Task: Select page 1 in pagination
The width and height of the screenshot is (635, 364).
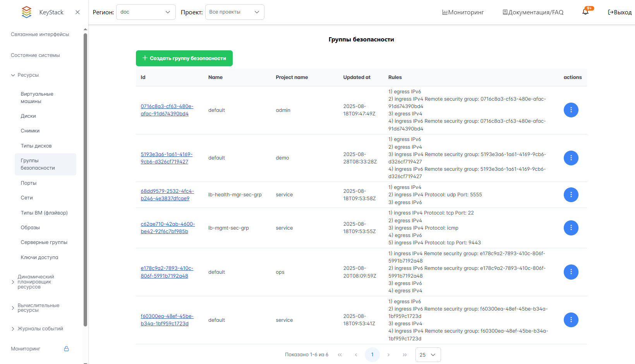Action: [x=372, y=355]
